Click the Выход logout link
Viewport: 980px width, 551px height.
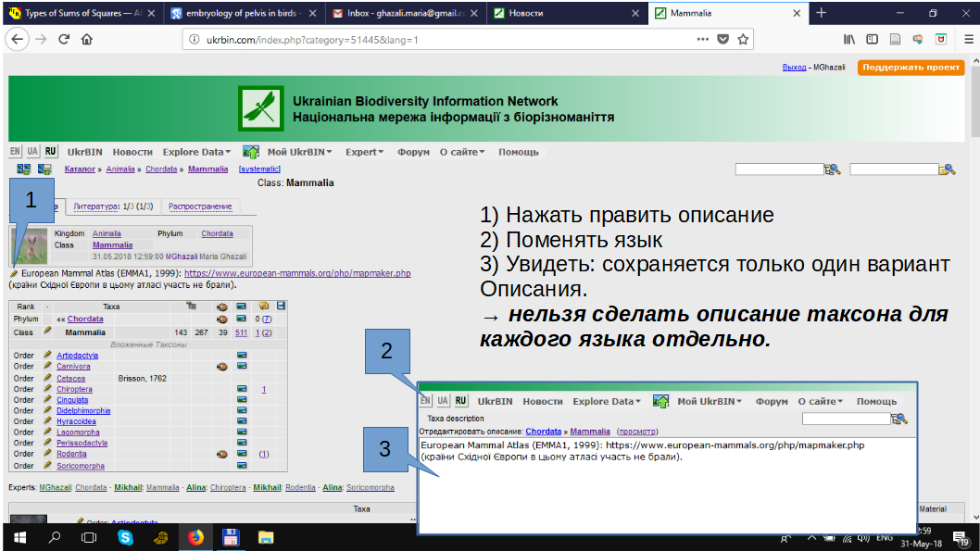click(x=794, y=69)
